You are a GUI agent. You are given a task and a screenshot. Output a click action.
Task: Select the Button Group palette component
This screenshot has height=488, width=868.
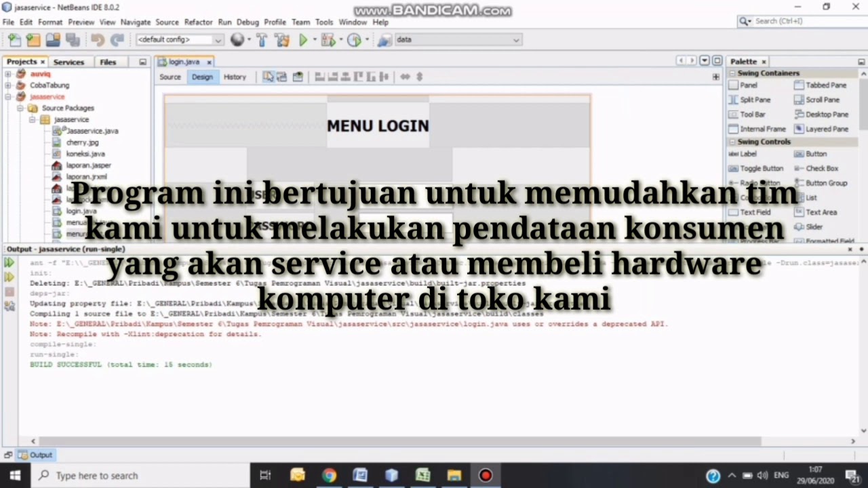click(x=821, y=183)
